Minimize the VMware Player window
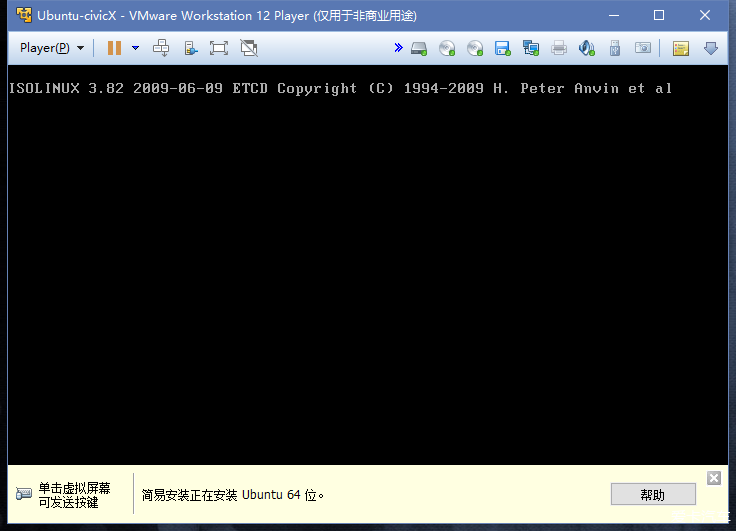The image size is (736, 531). click(x=614, y=15)
